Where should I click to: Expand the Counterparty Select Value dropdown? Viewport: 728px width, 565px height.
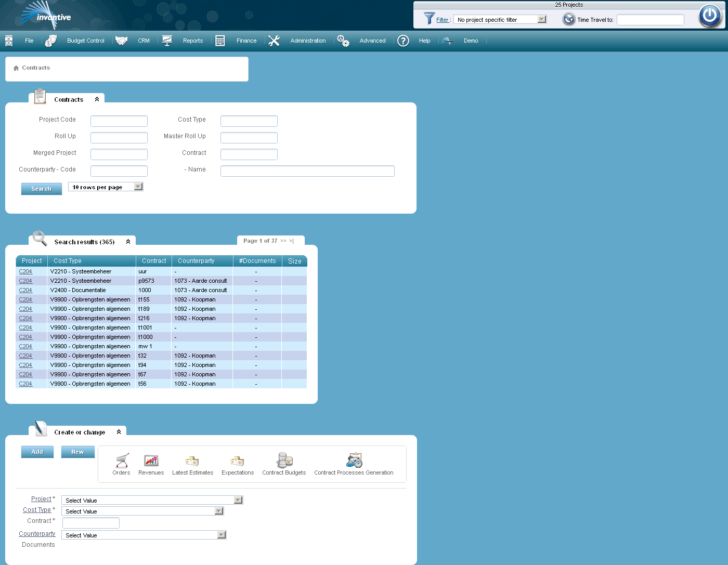point(222,535)
